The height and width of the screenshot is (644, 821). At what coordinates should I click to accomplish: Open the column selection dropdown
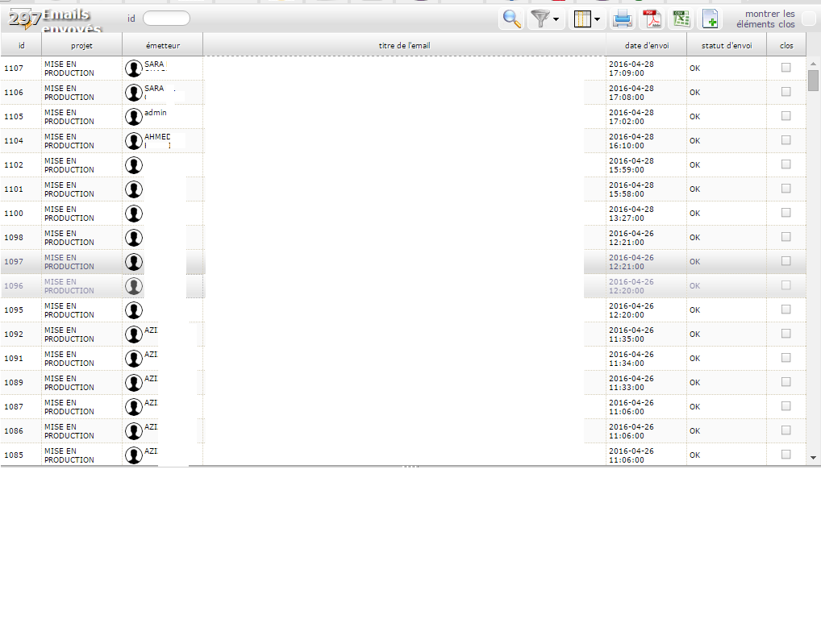586,19
